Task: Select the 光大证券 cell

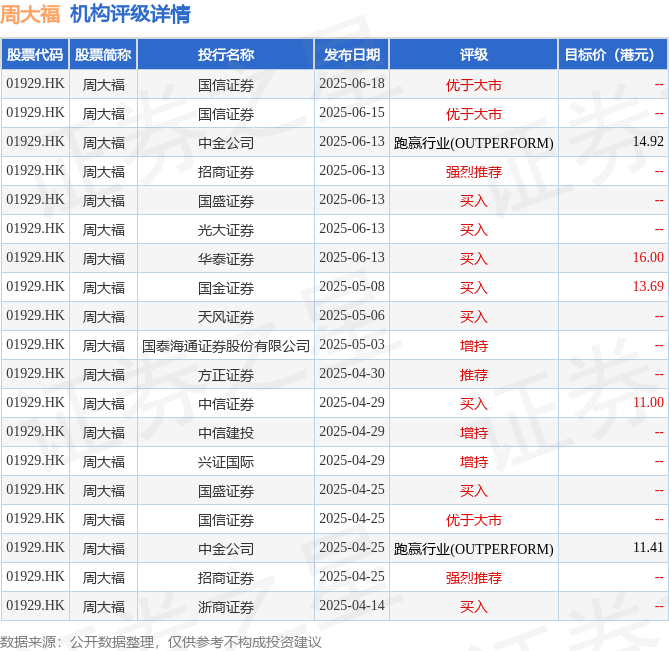Action: click(226, 230)
